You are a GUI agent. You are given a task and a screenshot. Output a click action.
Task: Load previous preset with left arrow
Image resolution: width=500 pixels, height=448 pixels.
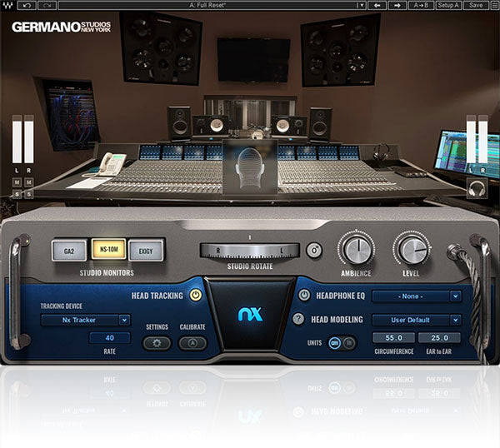[377, 5]
